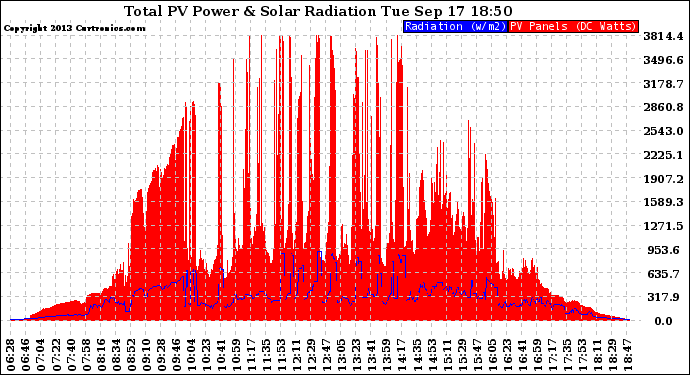This screenshot has height=375, width=690.
Task: Click the 09:46 time label
Action: point(176,355)
